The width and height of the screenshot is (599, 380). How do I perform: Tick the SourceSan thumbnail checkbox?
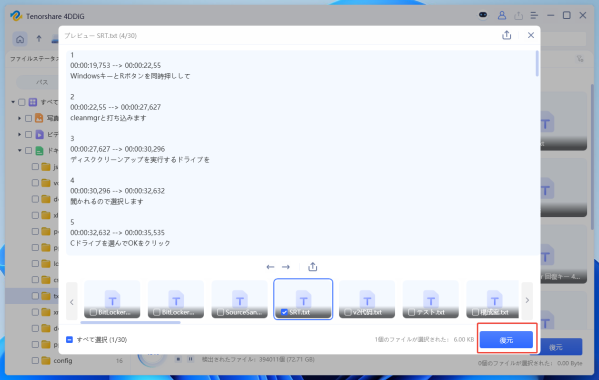(220, 312)
